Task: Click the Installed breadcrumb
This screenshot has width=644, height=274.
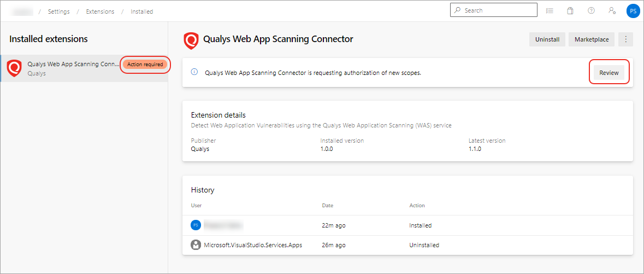Action: 141,11
